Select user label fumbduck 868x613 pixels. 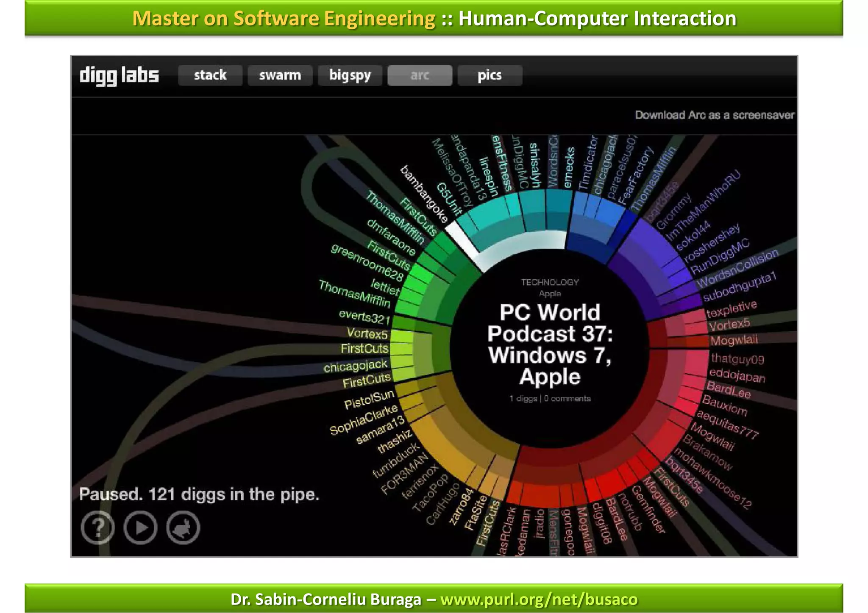[396, 460]
